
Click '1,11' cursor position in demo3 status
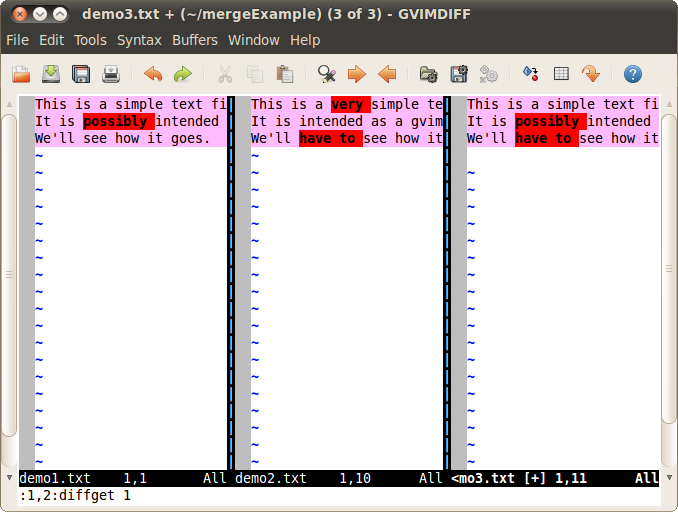pyautogui.click(x=571, y=478)
